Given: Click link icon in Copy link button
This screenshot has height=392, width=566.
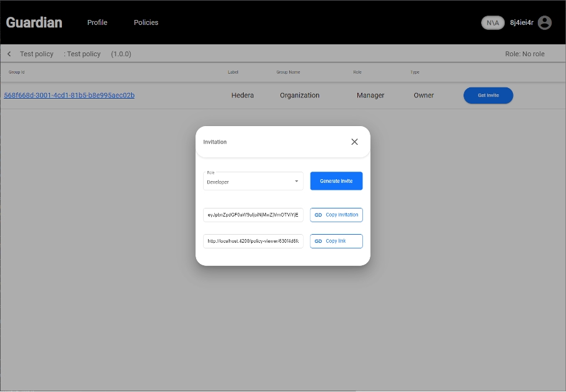Looking at the screenshot, I should [x=318, y=241].
